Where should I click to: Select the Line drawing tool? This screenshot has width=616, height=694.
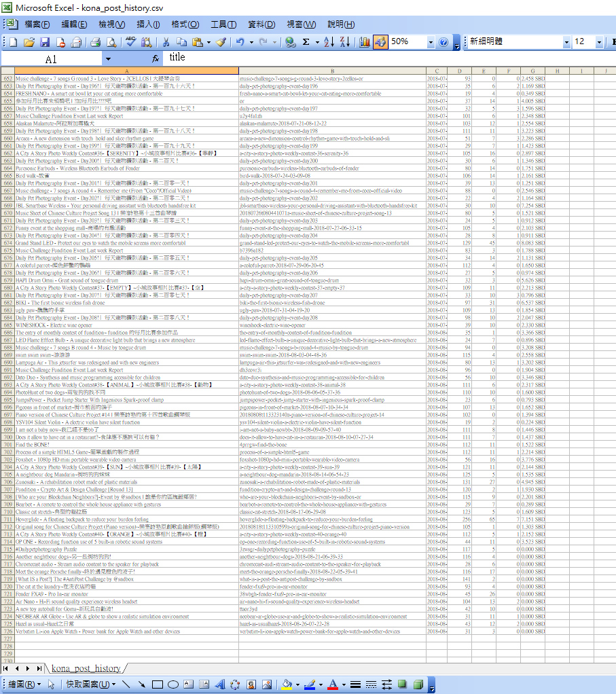(x=126, y=684)
